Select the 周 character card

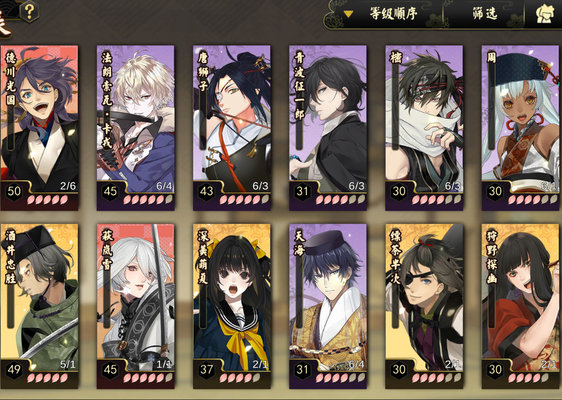pyautogui.click(x=521, y=128)
